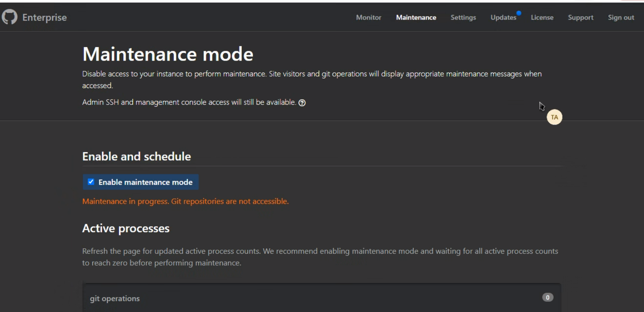Uncheck Enable maintenance mode checkbox
This screenshot has width=644, height=312.
click(x=91, y=182)
